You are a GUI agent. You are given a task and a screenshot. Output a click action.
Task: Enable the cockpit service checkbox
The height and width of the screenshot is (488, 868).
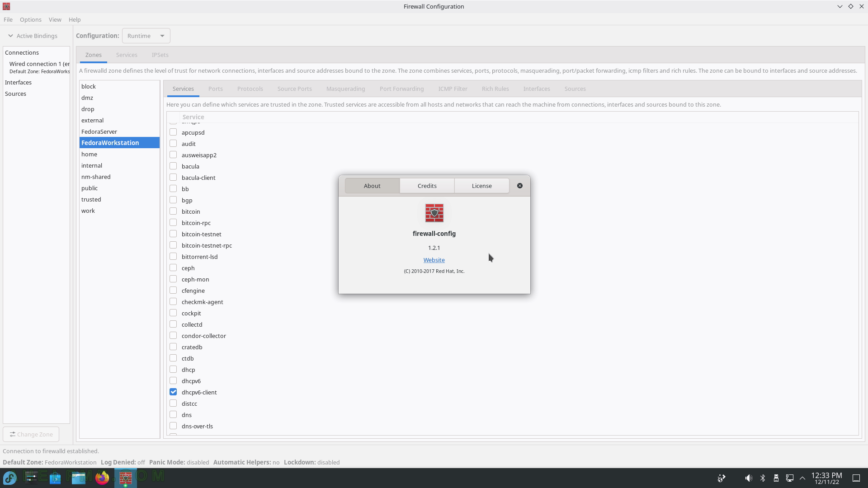pyautogui.click(x=173, y=313)
